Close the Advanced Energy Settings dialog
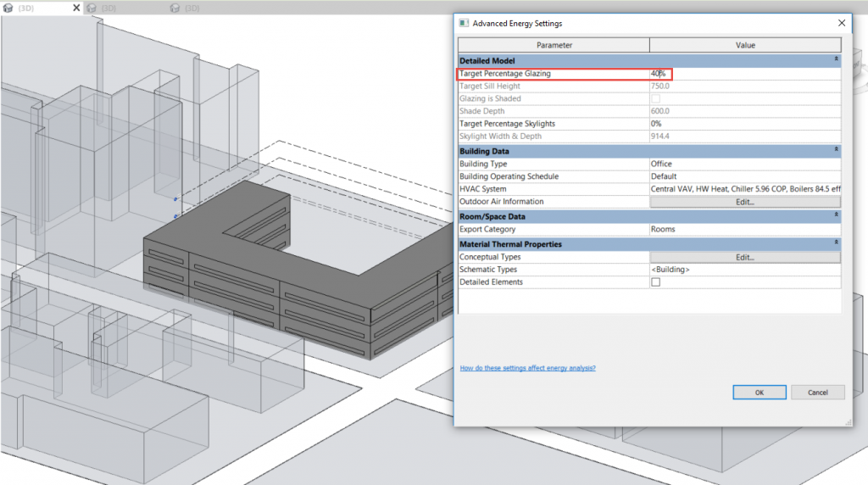Screen dimensions: 868x485 pyautogui.click(x=842, y=23)
